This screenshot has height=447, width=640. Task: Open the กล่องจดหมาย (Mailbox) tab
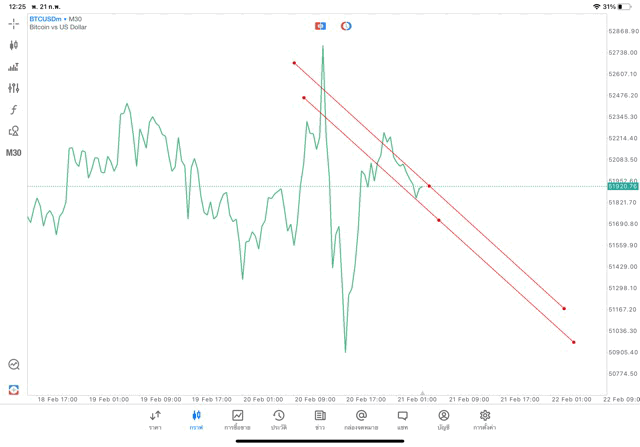tap(361, 419)
